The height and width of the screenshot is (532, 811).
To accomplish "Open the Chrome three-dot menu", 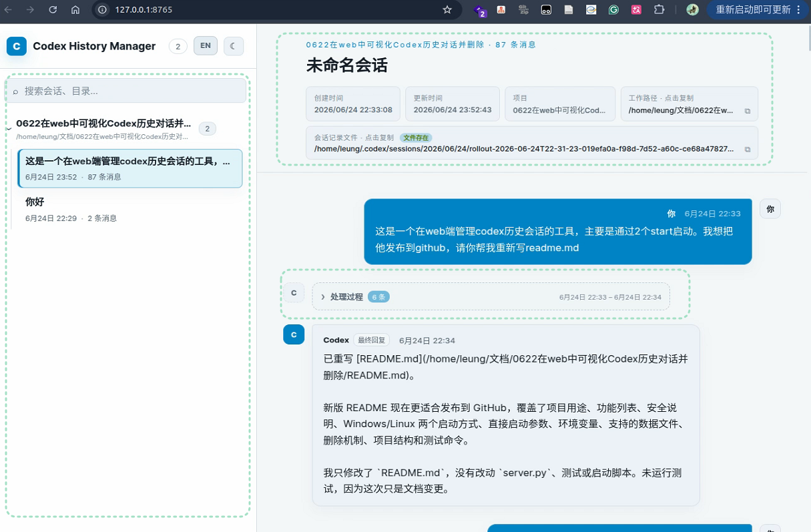I will coord(799,10).
